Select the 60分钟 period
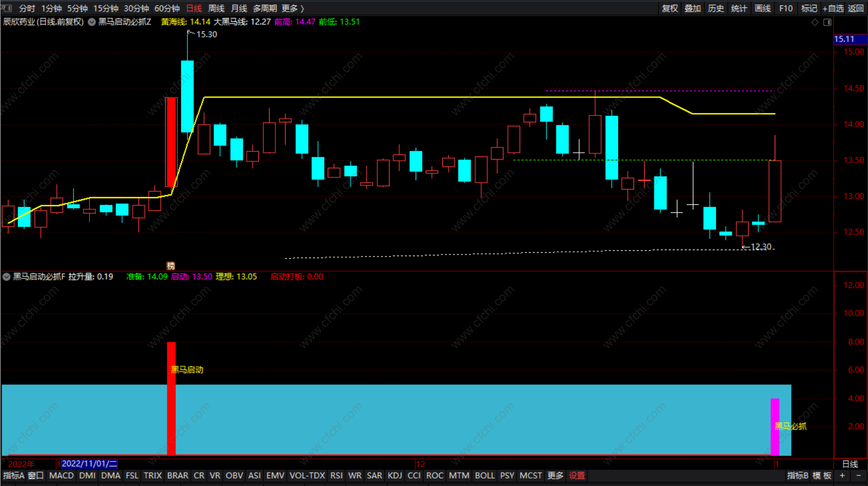Screen dimensions: 868x486 coord(167,9)
